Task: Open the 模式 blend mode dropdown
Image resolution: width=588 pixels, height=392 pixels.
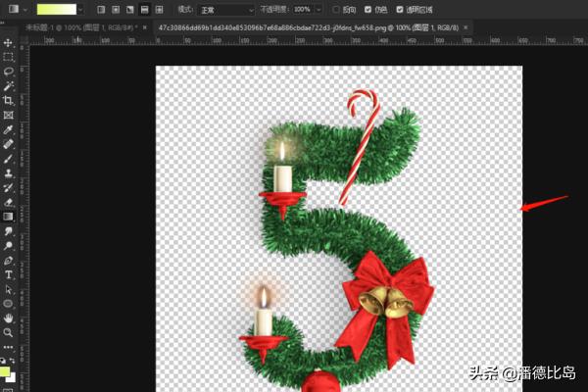Action: [x=225, y=9]
